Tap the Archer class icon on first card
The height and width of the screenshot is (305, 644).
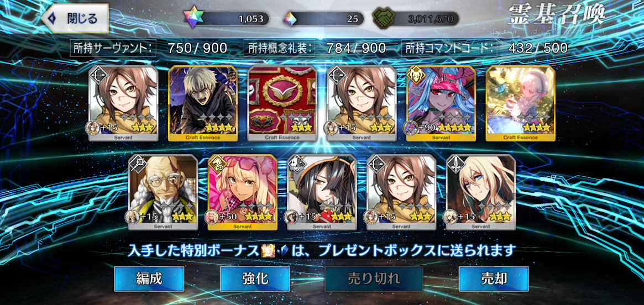tap(97, 74)
